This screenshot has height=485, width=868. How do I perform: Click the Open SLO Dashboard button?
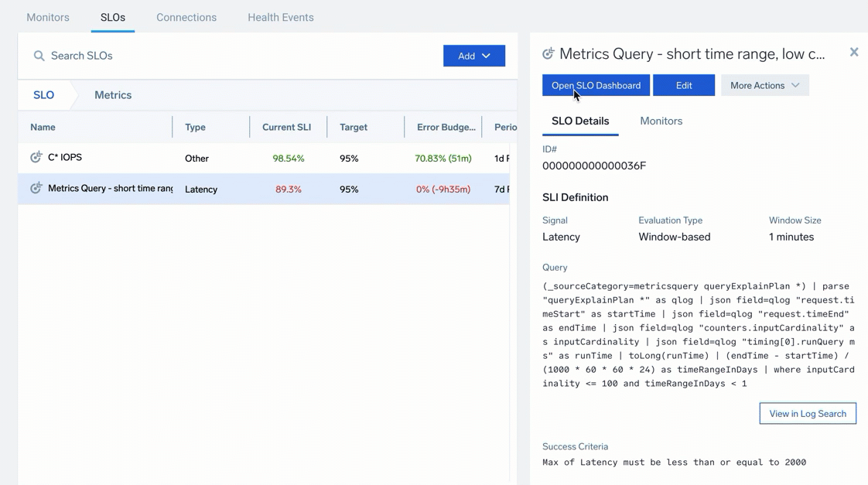(x=596, y=85)
